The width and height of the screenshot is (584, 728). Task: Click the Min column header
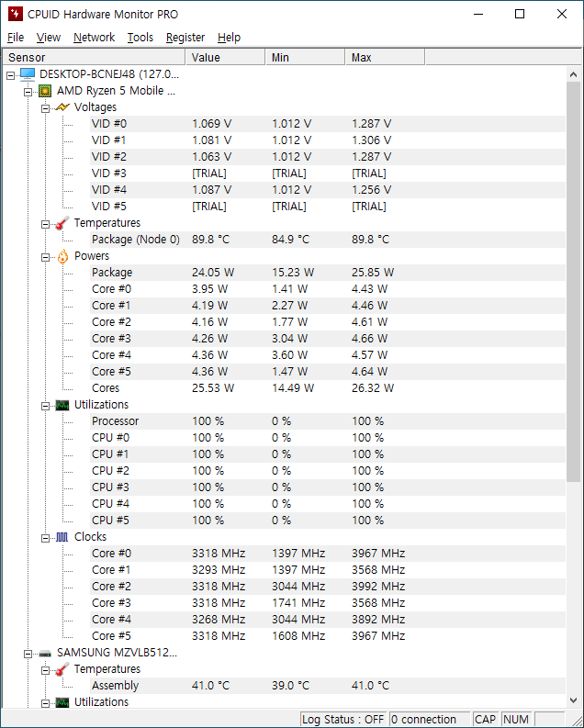click(306, 57)
